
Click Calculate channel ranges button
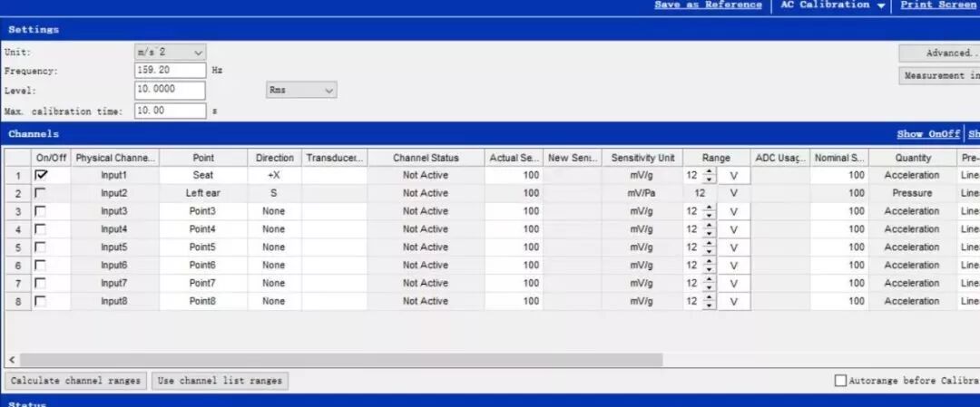point(75,381)
